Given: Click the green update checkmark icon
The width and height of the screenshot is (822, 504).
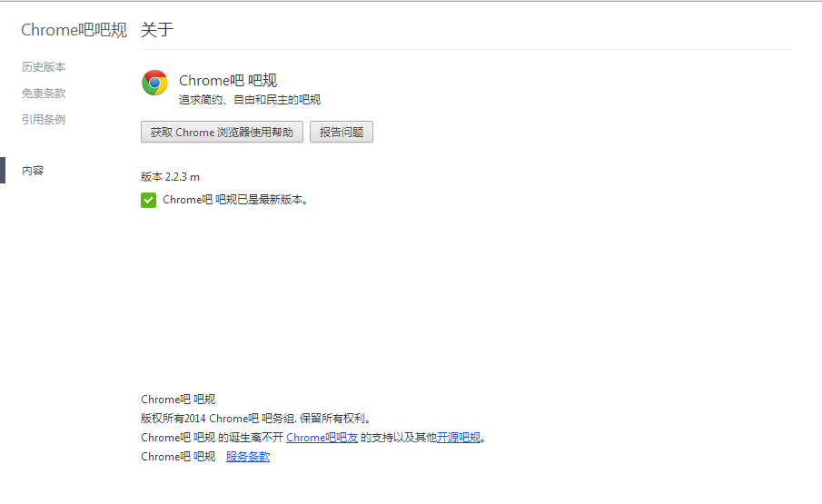Looking at the screenshot, I should pos(148,200).
